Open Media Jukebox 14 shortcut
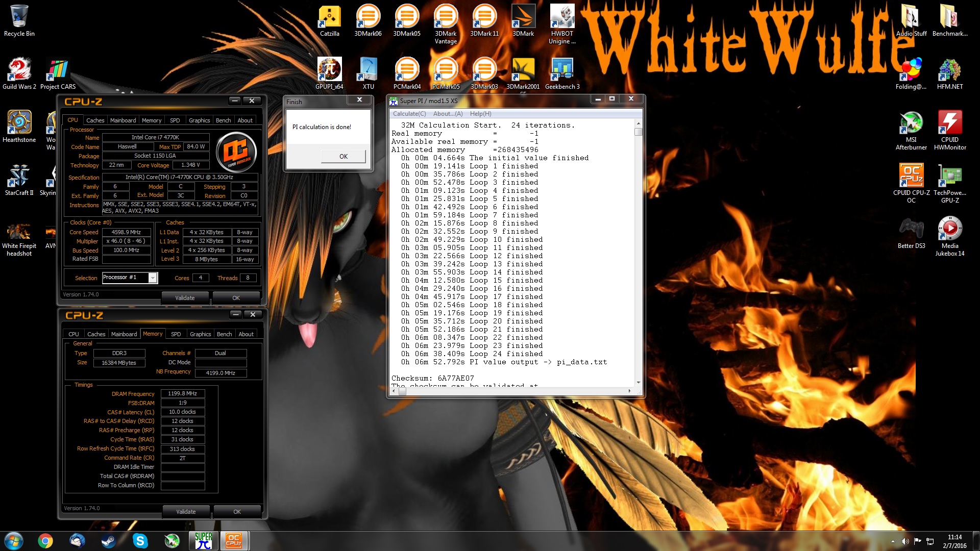The height and width of the screenshot is (551, 980). tap(950, 236)
